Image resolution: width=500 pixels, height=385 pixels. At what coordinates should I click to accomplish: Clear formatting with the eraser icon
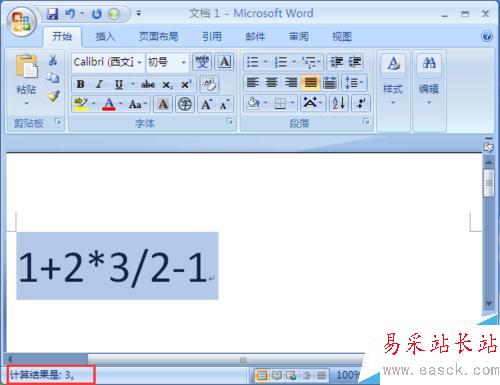click(x=210, y=84)
